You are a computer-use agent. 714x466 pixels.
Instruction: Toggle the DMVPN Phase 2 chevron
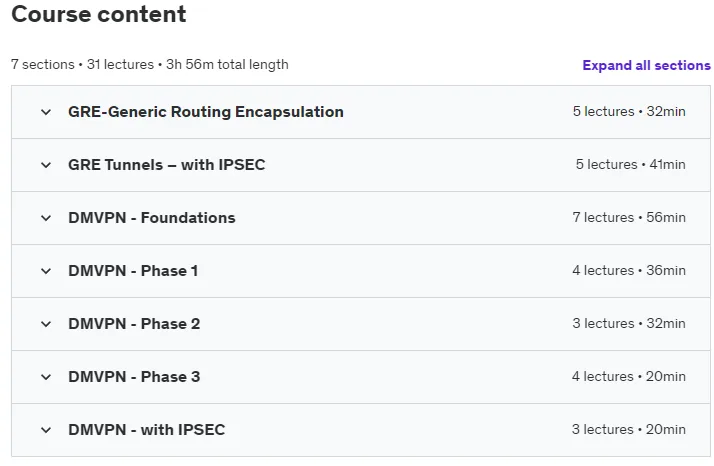pos(46,324)
